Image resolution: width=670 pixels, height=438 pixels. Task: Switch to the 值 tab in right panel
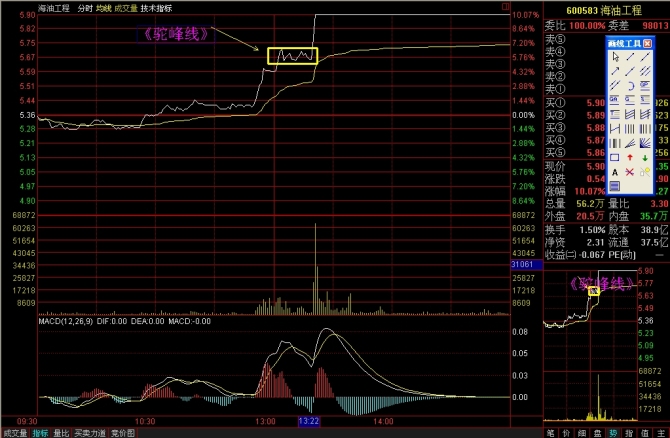pyautogui.click(x=645, y=433)
